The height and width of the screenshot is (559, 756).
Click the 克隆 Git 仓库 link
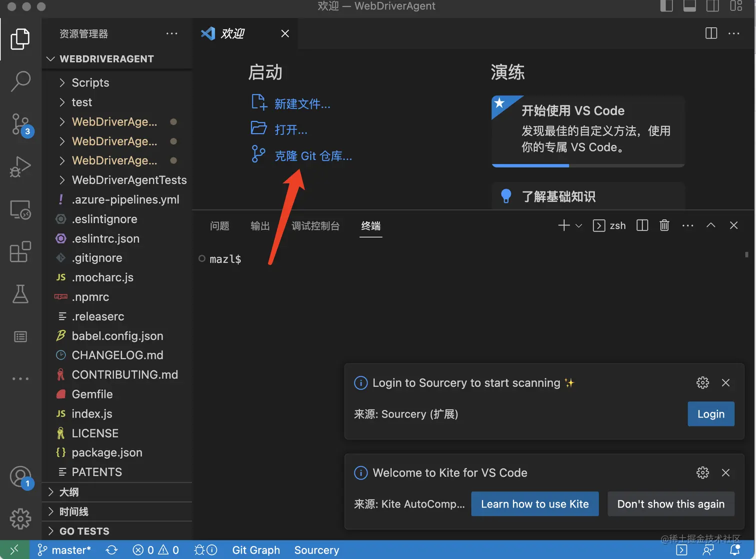click(x=313, y=156)
